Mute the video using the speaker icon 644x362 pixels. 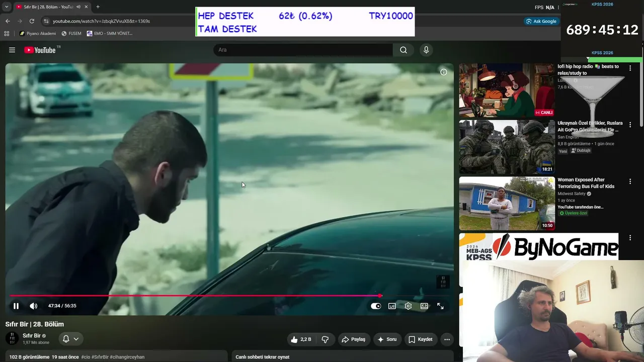[34, 306]
